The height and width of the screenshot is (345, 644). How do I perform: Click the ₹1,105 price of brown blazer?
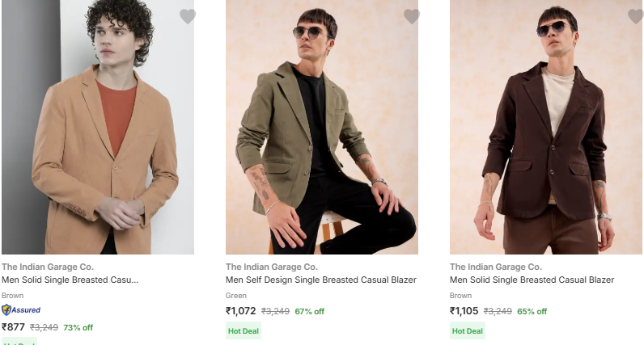pos(464,311)
